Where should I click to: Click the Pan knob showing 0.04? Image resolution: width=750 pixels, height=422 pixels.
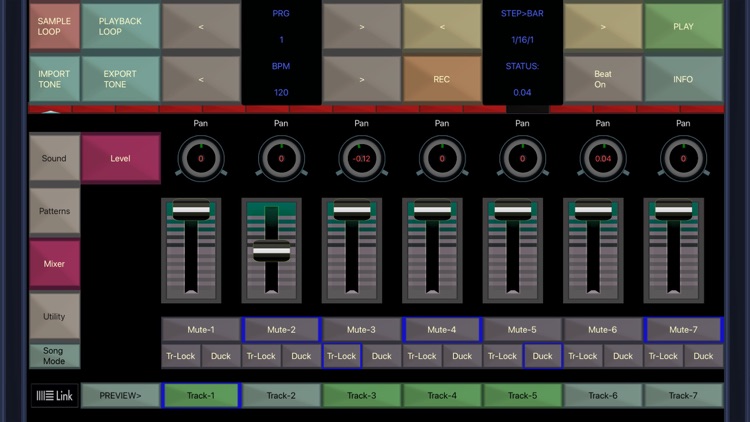pos(603,158)
